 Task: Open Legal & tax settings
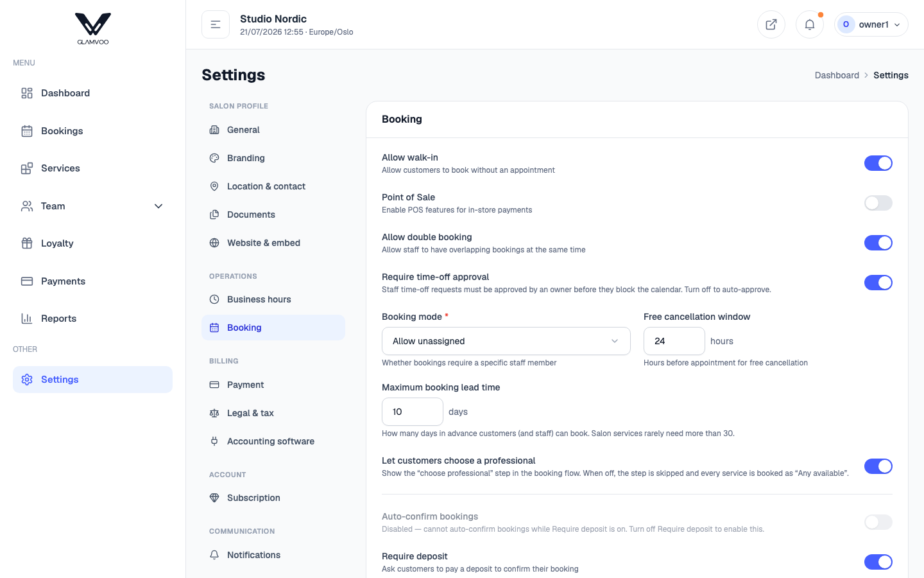pos(273,413)
